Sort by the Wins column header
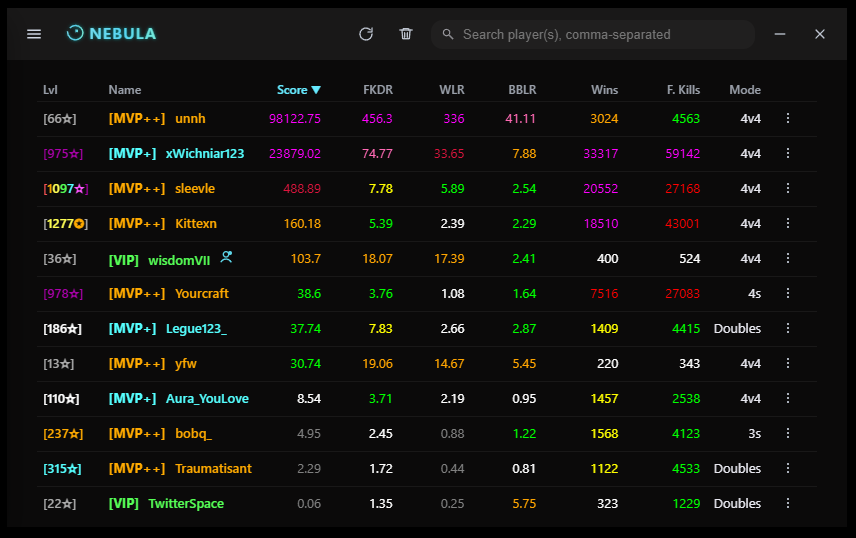856x538 pixels. [604, 90]
